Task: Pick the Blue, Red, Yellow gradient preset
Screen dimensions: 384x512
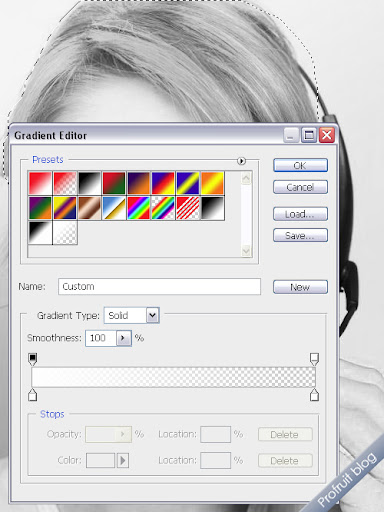Action: [x=163, y=183]
